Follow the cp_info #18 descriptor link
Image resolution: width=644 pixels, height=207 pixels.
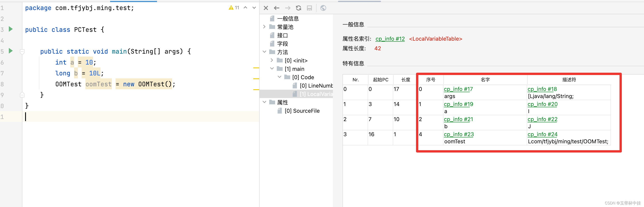click(542, 89)
